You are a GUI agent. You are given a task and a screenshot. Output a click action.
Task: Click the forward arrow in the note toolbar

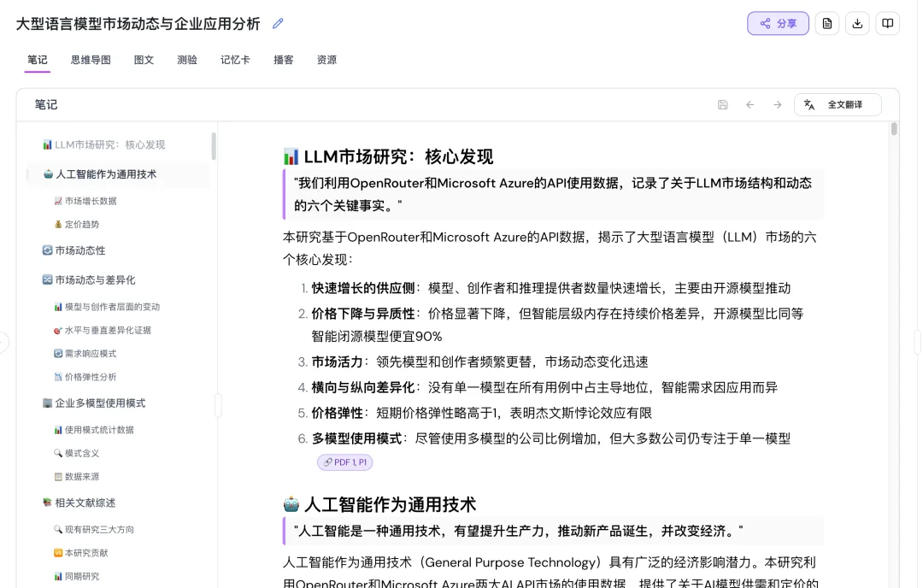778,104
